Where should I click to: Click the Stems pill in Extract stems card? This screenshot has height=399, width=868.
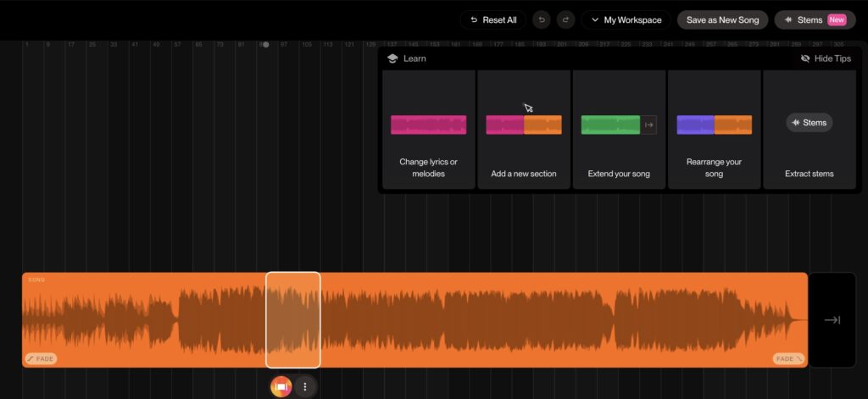coord(809,123)
